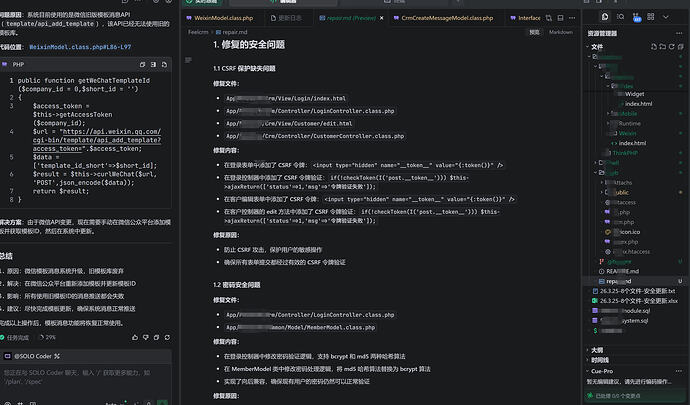Image resolution: width=690 pixels, height=405 pixels.
Task: Open editor more actions ellipsis
Action: pyautogui.click(x=572, y=18)
